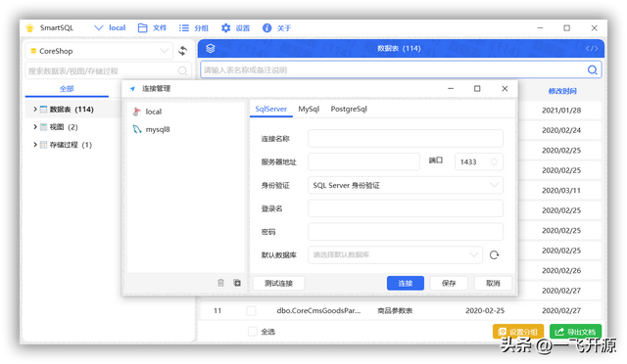Screen dimensions: 627x364
Task: Select the 全部 tab in sidebar
Action: [x=67, y=89]
